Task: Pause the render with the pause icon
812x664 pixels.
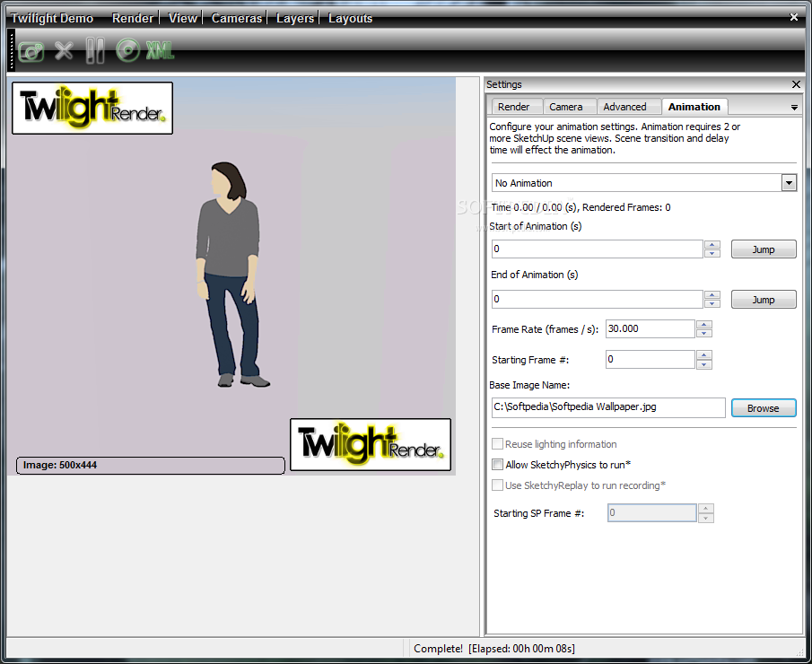Action: click(95, 51)
